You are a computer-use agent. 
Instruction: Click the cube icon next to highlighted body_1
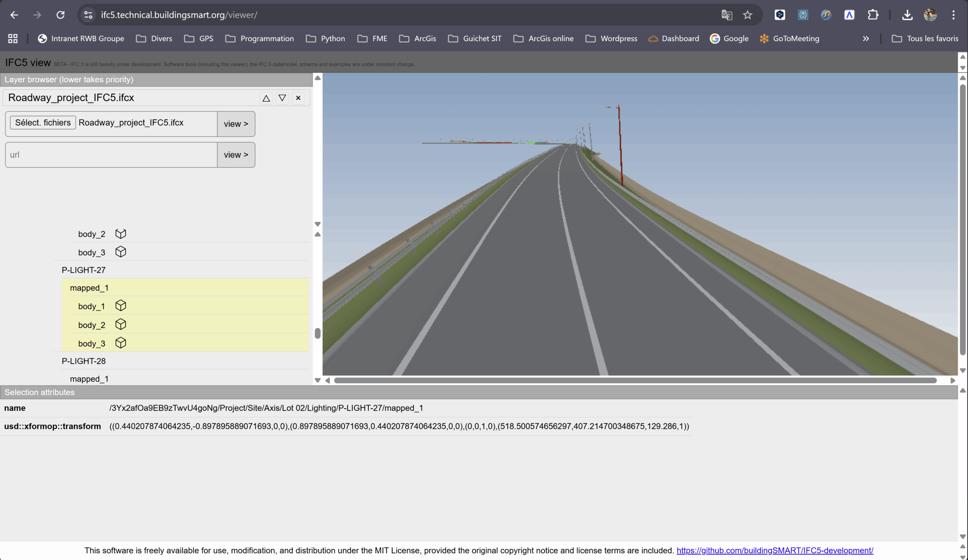121,306
